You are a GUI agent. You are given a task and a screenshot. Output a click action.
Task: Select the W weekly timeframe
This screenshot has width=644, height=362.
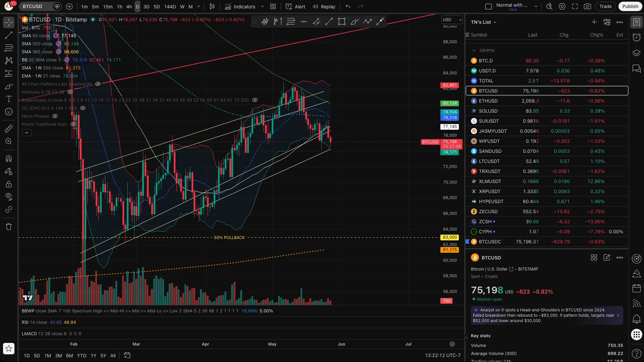(x=182, y=6)
